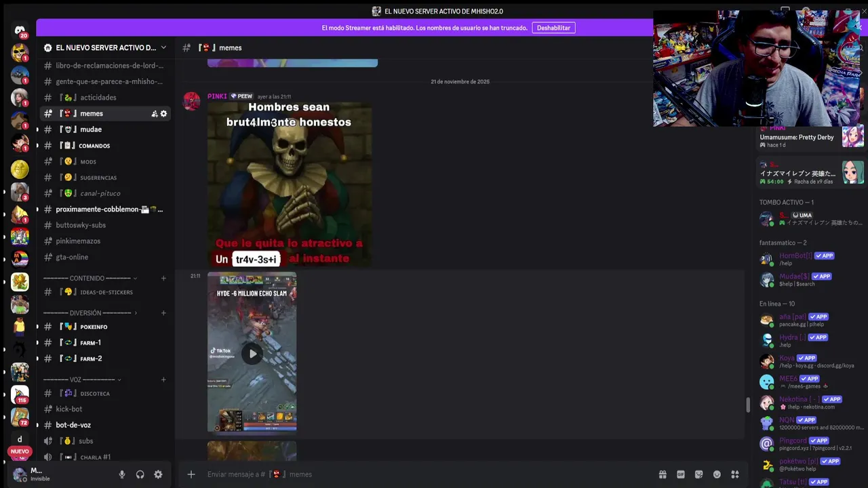Image resolution: width=868 pixels, height=488 pixels.
Task: Open Umamusume: Pretty Derby activity card
Action: pyautogui.click(x=811, y=138)
